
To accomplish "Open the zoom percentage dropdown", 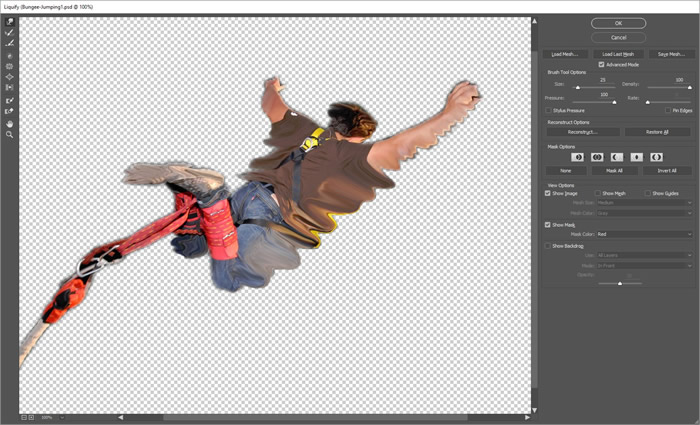I will tap(62, 417).
